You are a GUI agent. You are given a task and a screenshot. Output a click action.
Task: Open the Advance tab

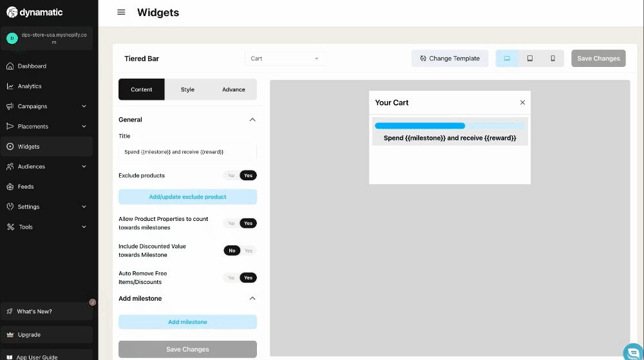233,90
